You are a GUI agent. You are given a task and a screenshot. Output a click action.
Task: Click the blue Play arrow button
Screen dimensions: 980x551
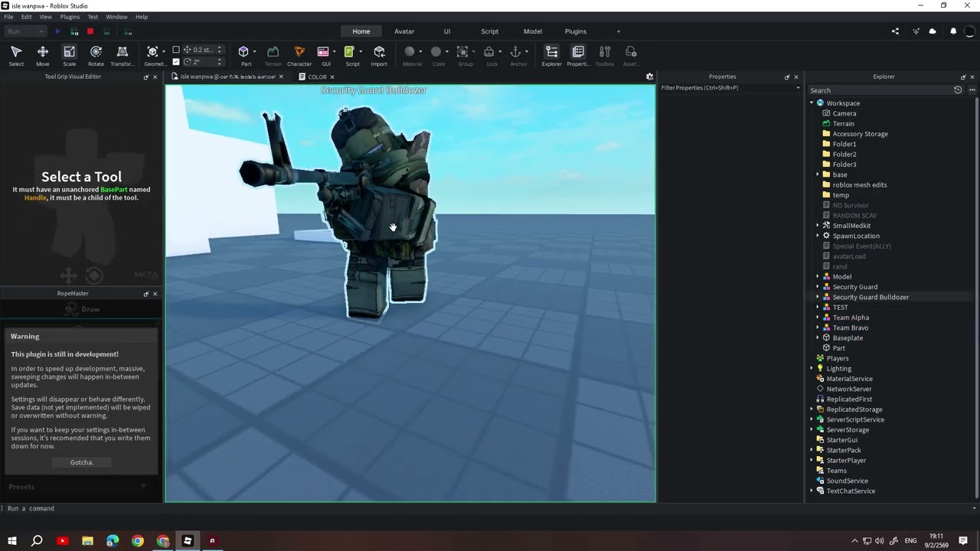(x=57, y=31)
